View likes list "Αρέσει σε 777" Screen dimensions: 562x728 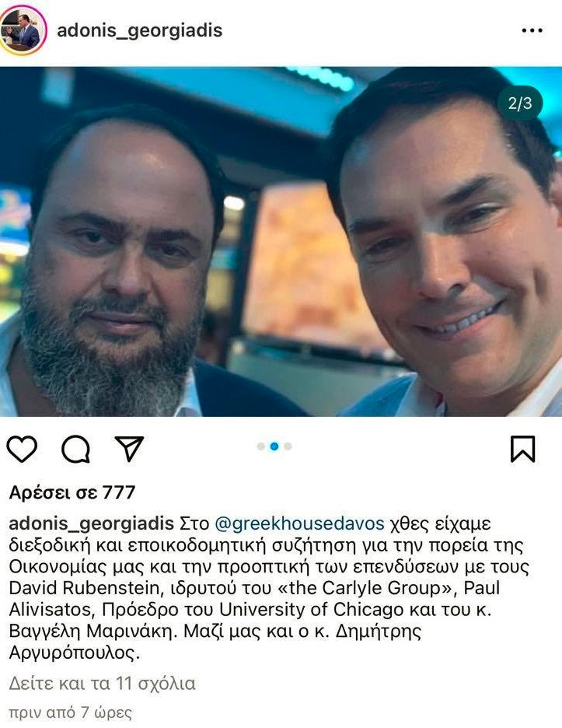coord(72,492)
